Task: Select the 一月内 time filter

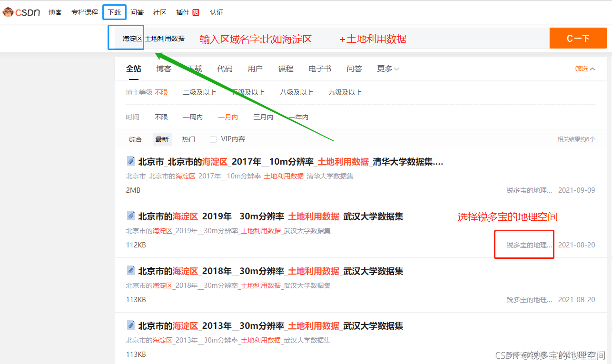Action: pos(227,117)
